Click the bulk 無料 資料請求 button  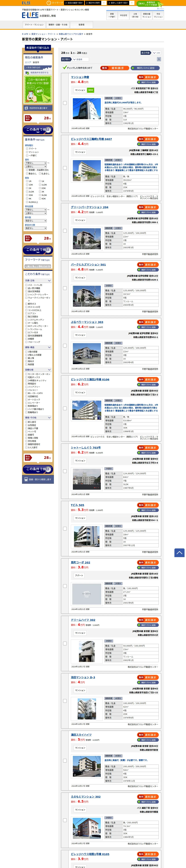pos(114,68)
